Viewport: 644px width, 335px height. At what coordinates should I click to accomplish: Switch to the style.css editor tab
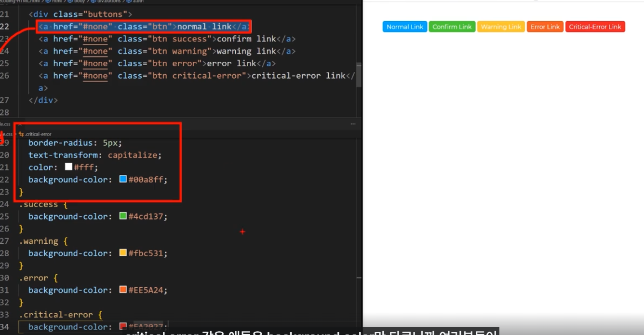coord(5,124)
